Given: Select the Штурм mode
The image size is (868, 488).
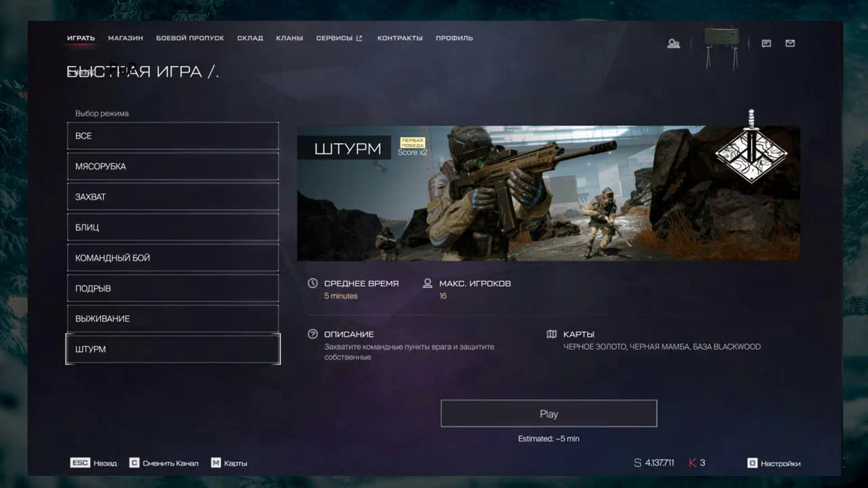Looking at the screenshot, I should pyautogui.click(x=173, y=349).
